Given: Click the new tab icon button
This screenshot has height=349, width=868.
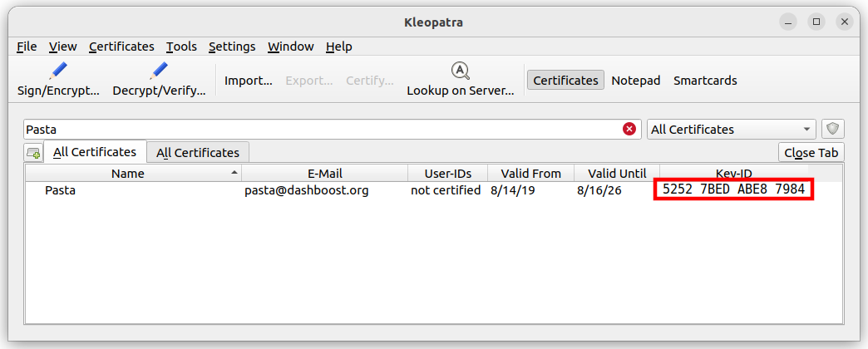Looking at the screenshot, I should (33, 153).
